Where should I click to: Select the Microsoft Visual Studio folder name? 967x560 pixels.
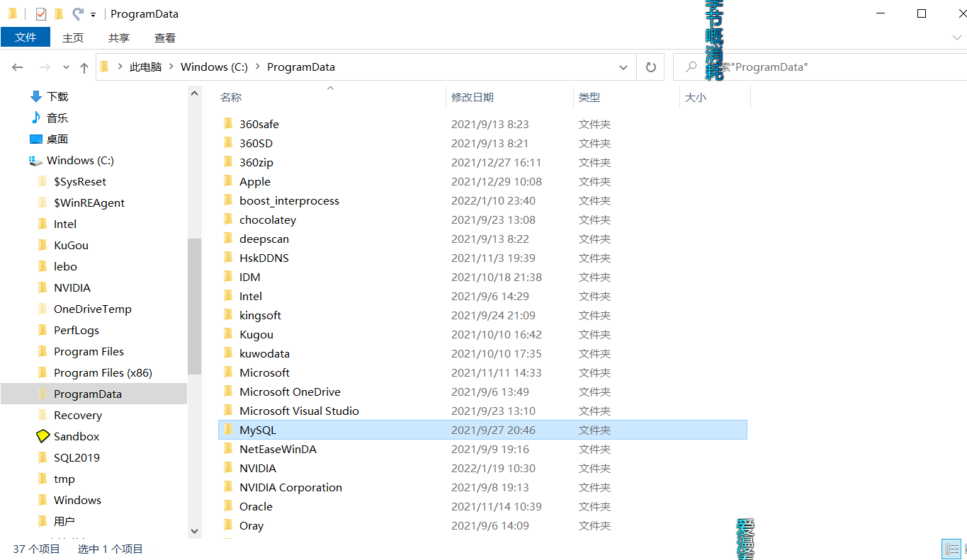pos(299,411)
